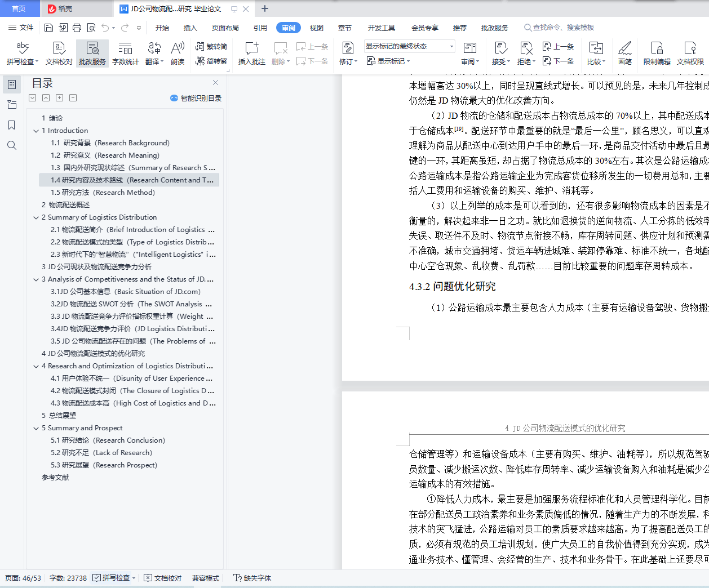
Task: Switch to the 页面布局 ribbon tab
Action: pos(225,28)
